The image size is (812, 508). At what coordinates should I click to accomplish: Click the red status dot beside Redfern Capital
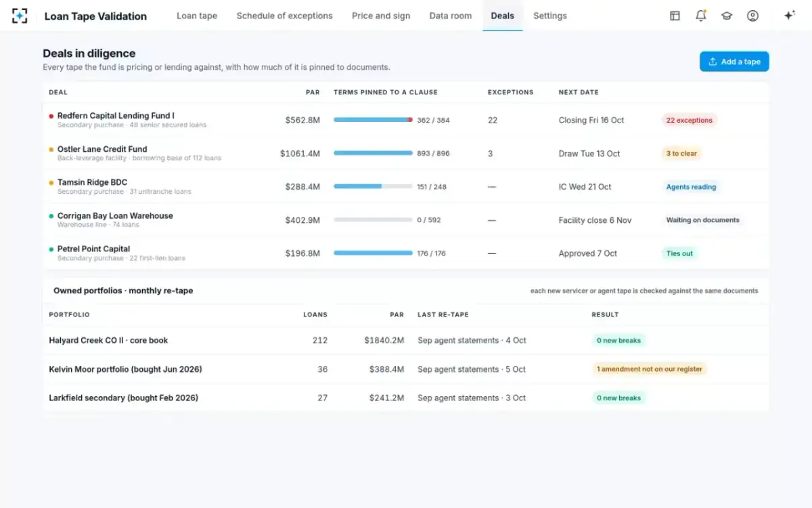pyautogui.click(x=51, y=116)
